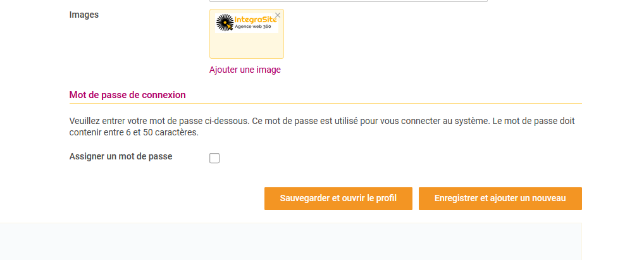This screenshot has height=260, width=644.
Task: Tick the Assigner un mot de passe checkbox
Action: 214,158
